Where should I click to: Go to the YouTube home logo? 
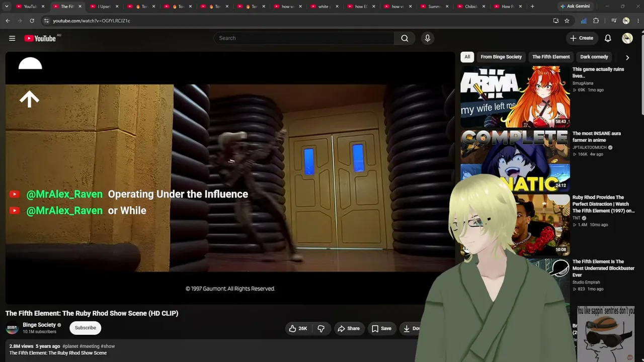tap(40, 38)
